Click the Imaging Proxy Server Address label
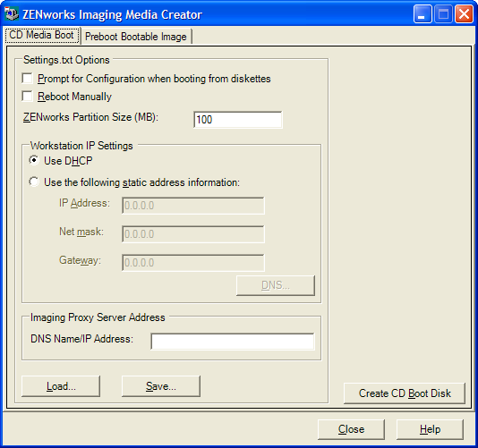Screen dimensions: 478x448 tap(98, 317)
